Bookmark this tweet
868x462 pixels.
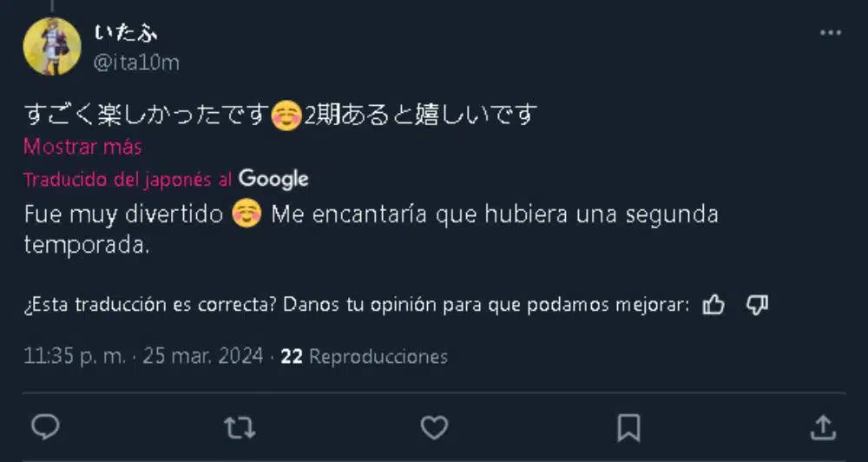pos(628,426)
